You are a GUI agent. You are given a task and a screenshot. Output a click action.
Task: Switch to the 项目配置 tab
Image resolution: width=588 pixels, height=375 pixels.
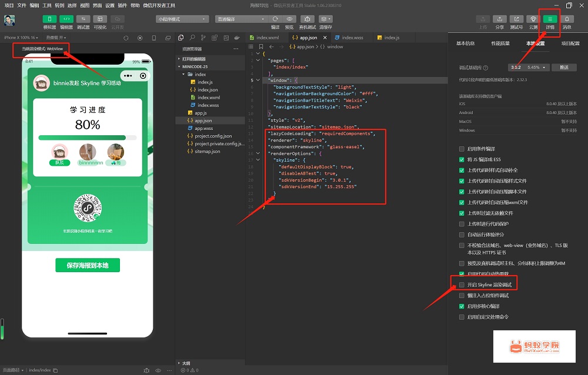570,43
